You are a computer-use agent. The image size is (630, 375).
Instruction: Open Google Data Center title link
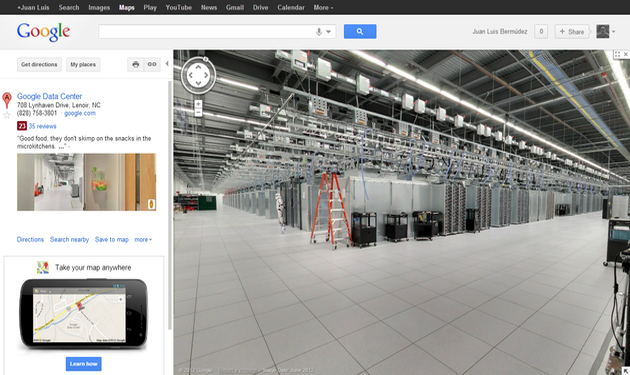[49, 96]
